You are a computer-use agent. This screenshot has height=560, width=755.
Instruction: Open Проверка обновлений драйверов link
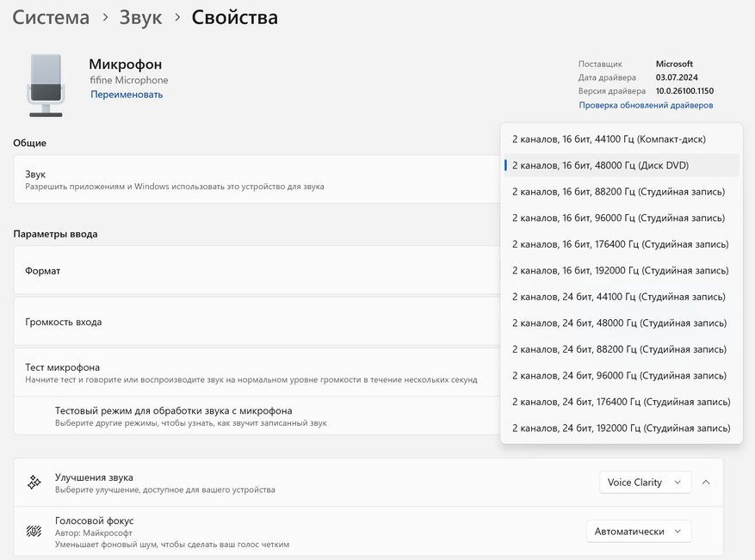[646, 105]
